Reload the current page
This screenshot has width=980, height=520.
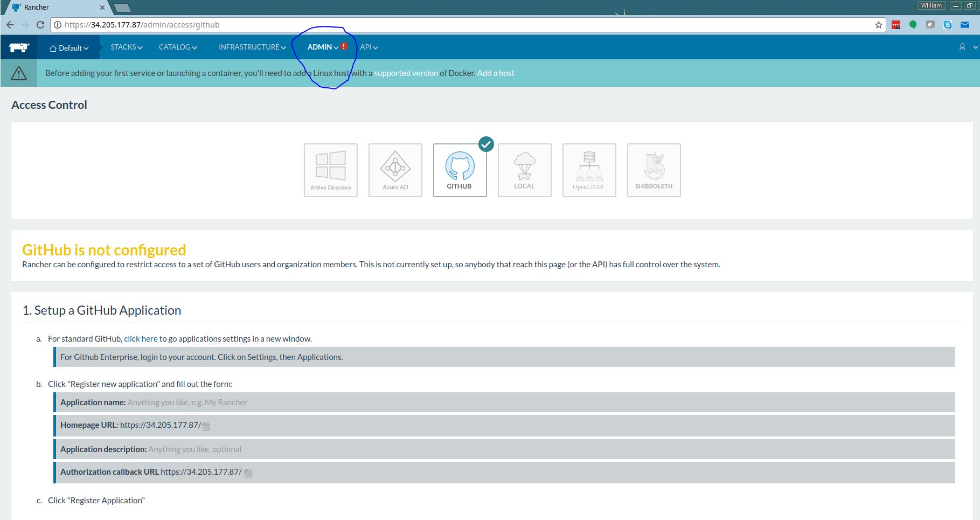40,25
